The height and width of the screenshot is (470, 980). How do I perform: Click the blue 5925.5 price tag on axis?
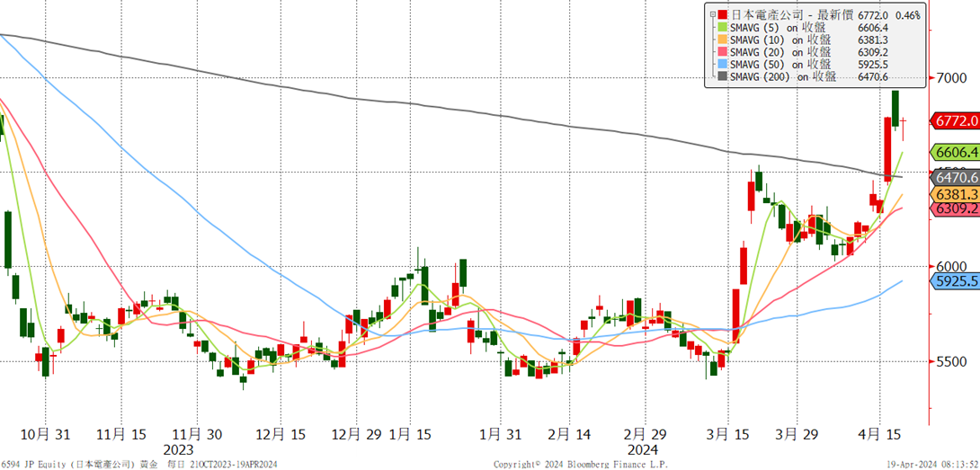click(956, 282)
